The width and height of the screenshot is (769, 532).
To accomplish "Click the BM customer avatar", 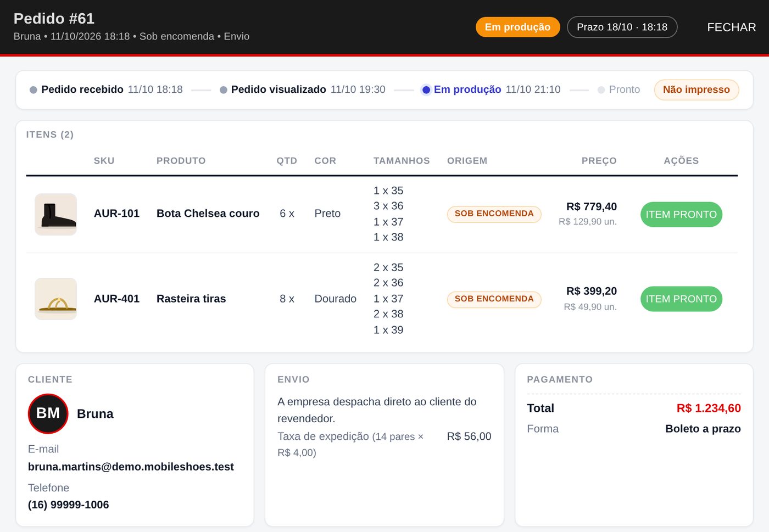I will click(48, 413).
